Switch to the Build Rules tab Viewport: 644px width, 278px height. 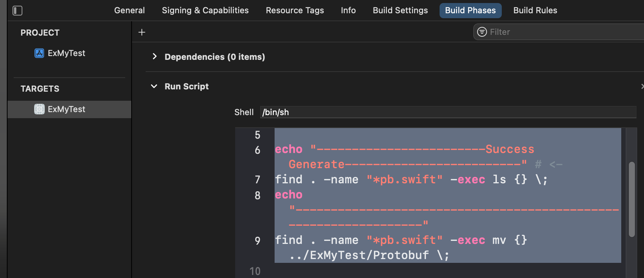(x=535, y=11)
